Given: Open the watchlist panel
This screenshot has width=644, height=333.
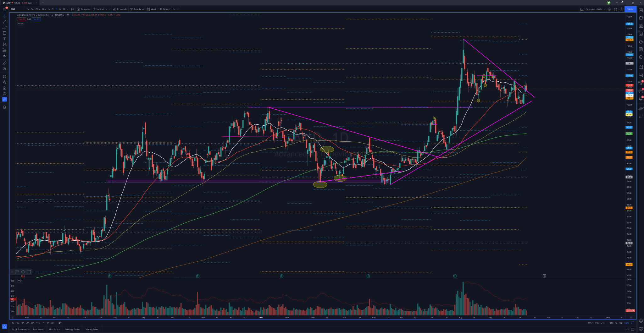Looking at the screenshot, I should pos(641,10).
